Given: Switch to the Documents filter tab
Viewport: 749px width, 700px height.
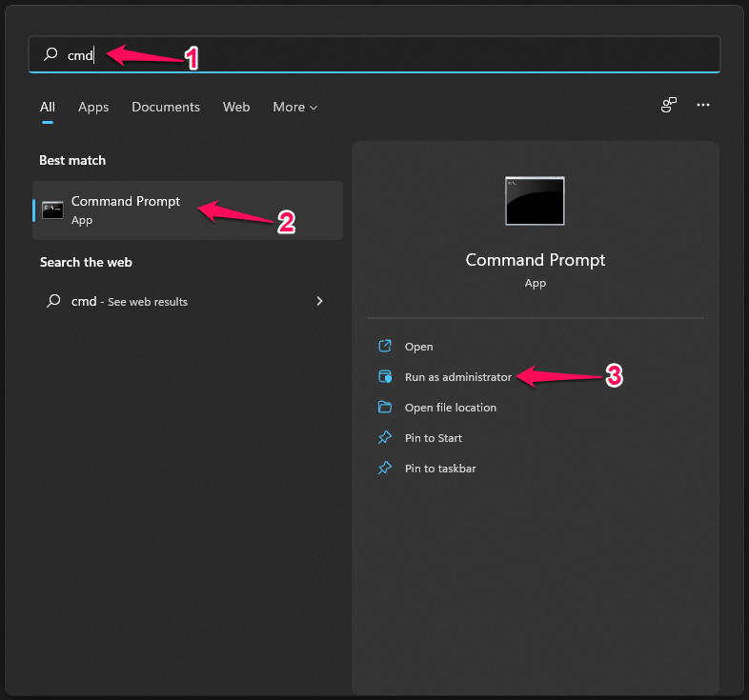Looking at the screenshot, I should coord(166,108).
